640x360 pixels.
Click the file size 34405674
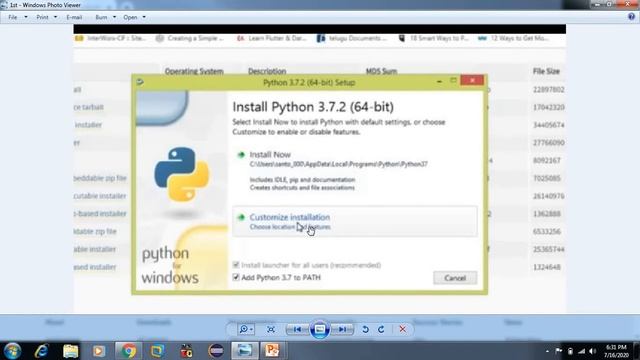[549, 125]
